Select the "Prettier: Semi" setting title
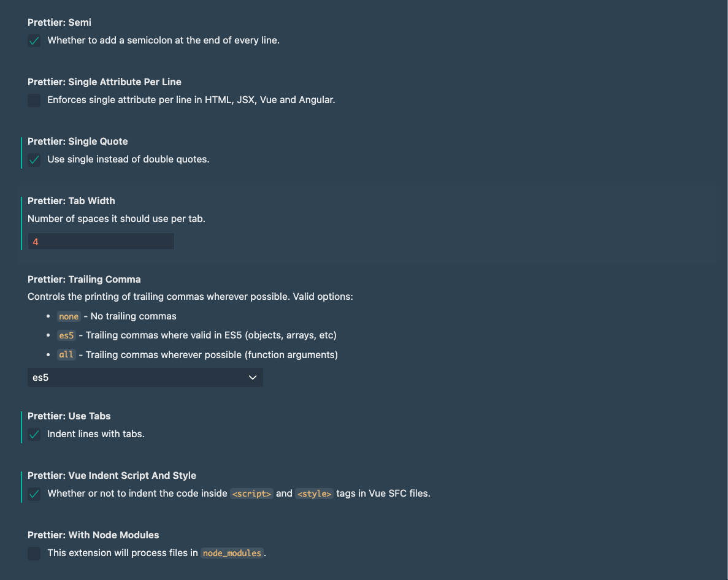Viewport: 728px width, 580px height. (x=59, y=23)
